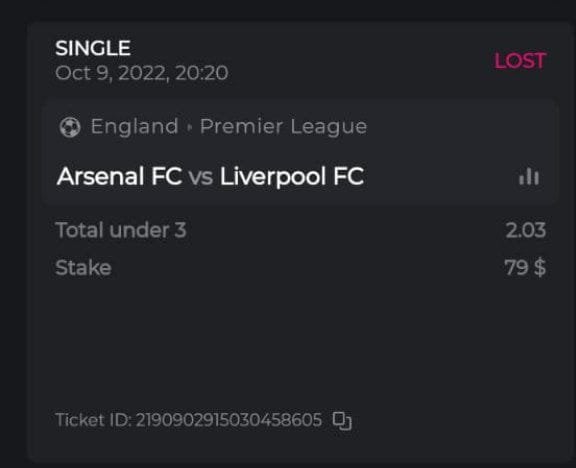576x468 pixels.
Task: Open match statistics bar chart icon
Action: [x=529, y=177]
